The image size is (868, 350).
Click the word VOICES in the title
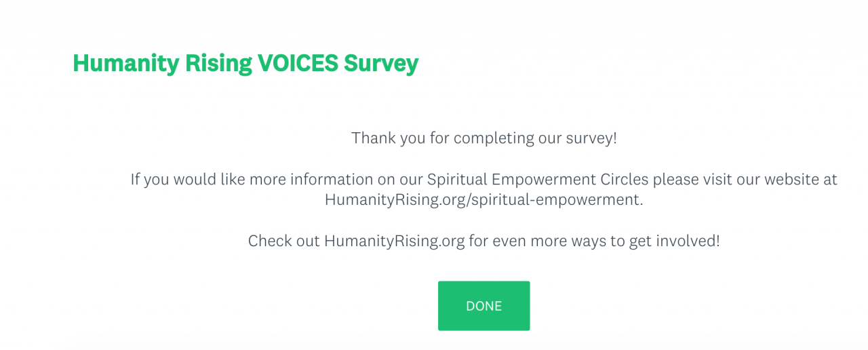click(x=298, y=63)
